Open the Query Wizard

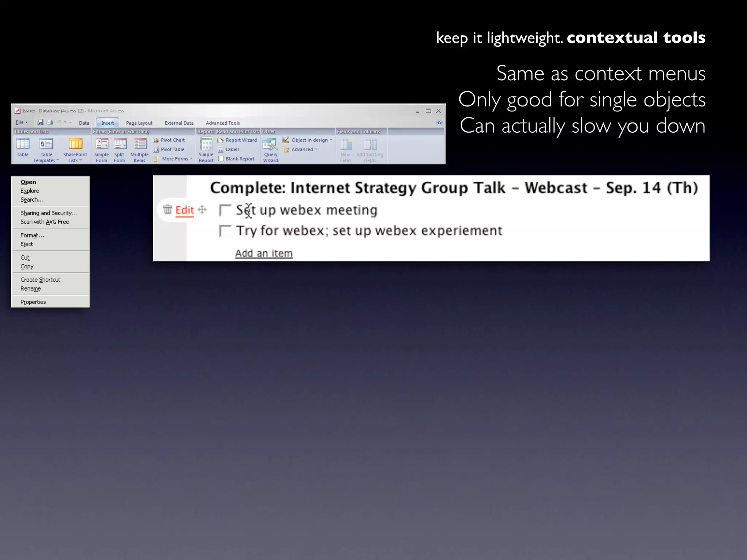[271, 150]
